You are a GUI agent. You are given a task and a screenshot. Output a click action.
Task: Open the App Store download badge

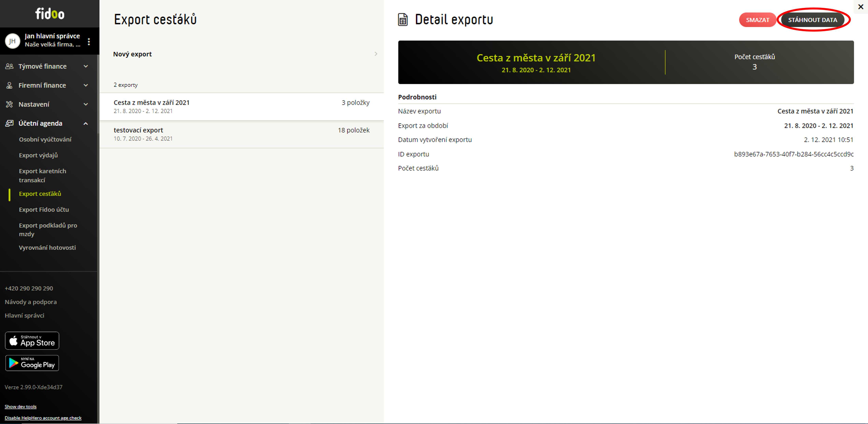pyautogui.click(x=32, y=341)
